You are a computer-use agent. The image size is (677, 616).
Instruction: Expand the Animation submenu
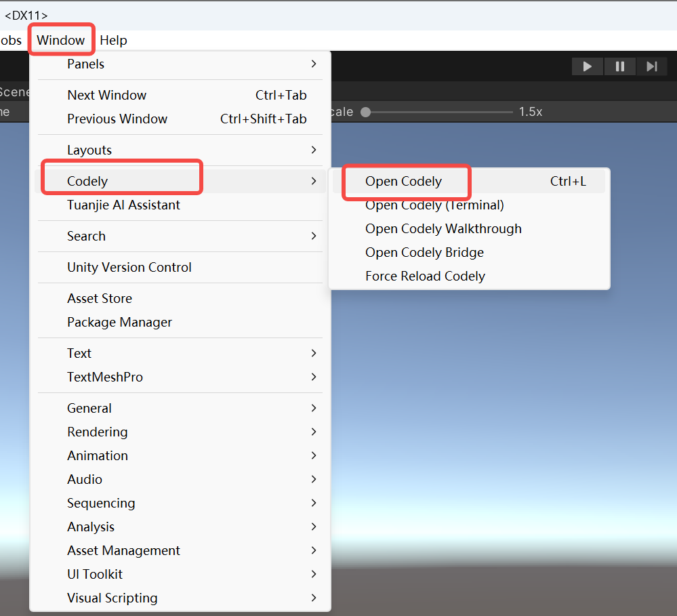click(180, 455)
